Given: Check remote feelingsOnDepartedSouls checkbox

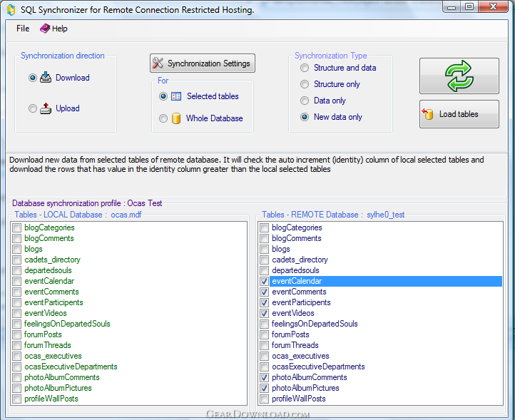Looking at the screenshot, I should [x=264, y=324].
